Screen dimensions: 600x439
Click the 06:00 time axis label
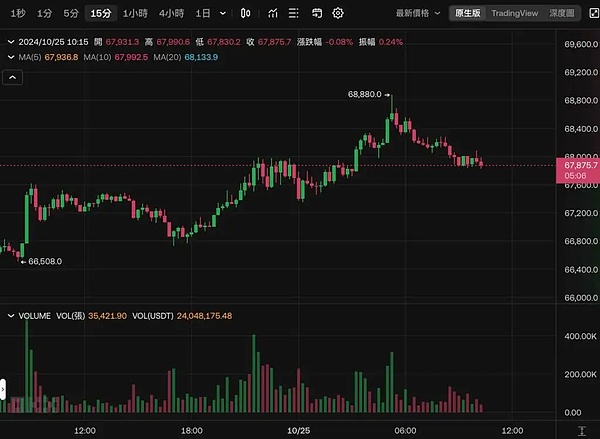[405, 431]
